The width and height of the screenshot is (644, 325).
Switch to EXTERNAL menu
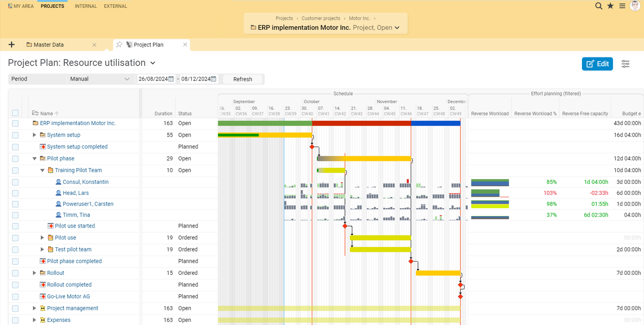coord(115,6)
